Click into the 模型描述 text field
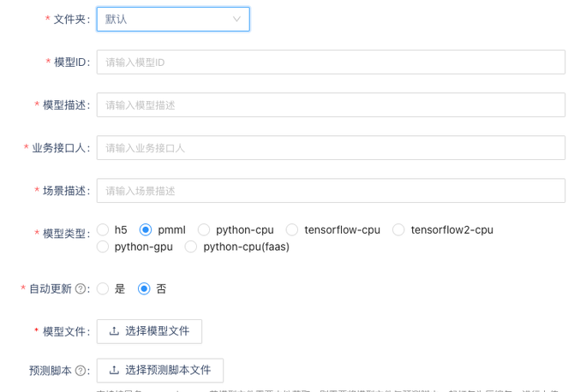Screen dimensions: 574x392 tap(330, 104)
